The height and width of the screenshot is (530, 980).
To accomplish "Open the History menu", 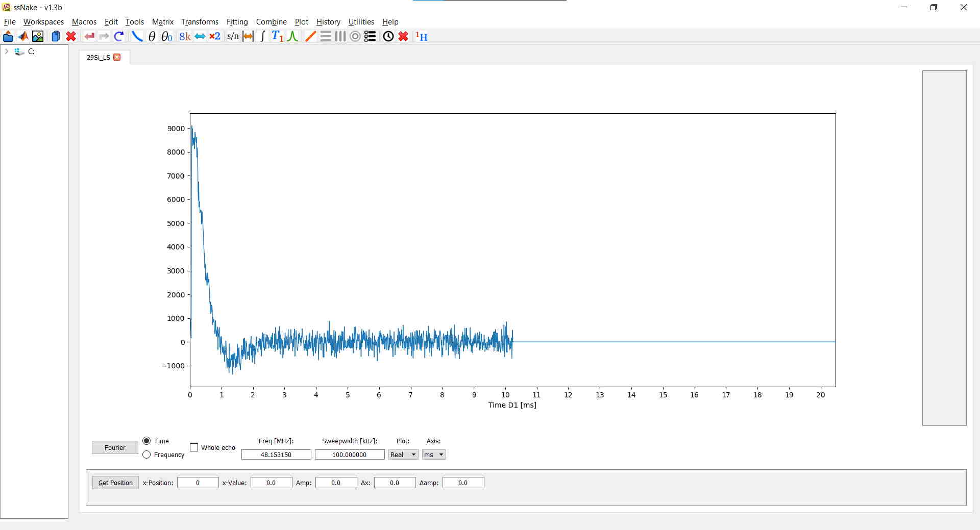I will pos(328,22).
